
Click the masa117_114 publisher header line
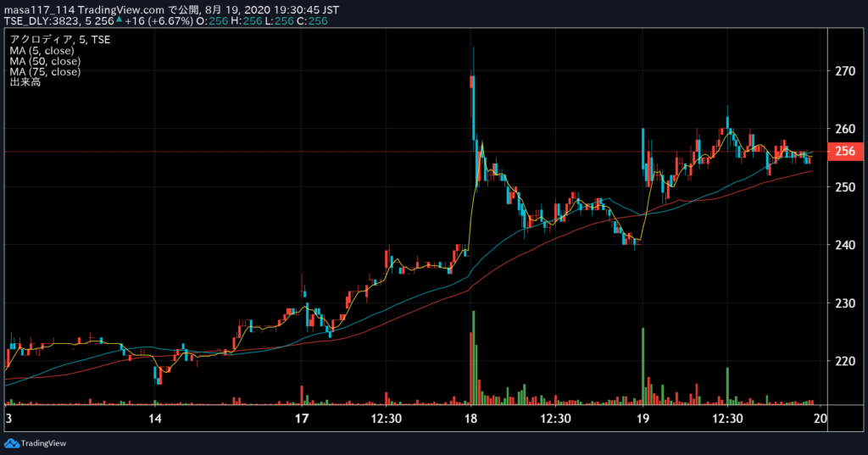(x=171, y=9)
